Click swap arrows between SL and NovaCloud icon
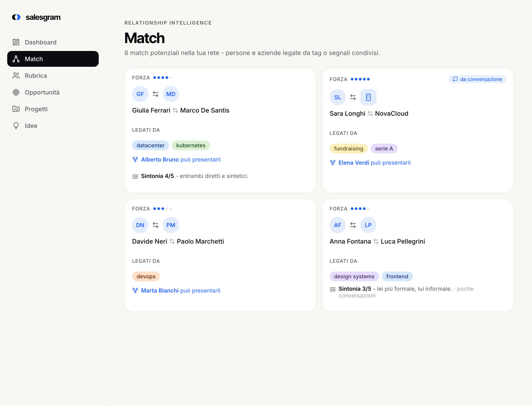This screenshot has width=532, height=406. 353,97
